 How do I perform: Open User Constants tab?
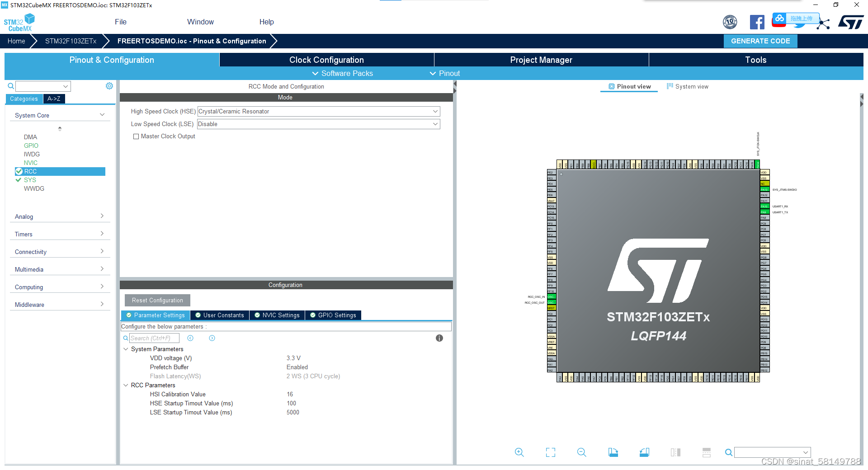coord(219,315)
